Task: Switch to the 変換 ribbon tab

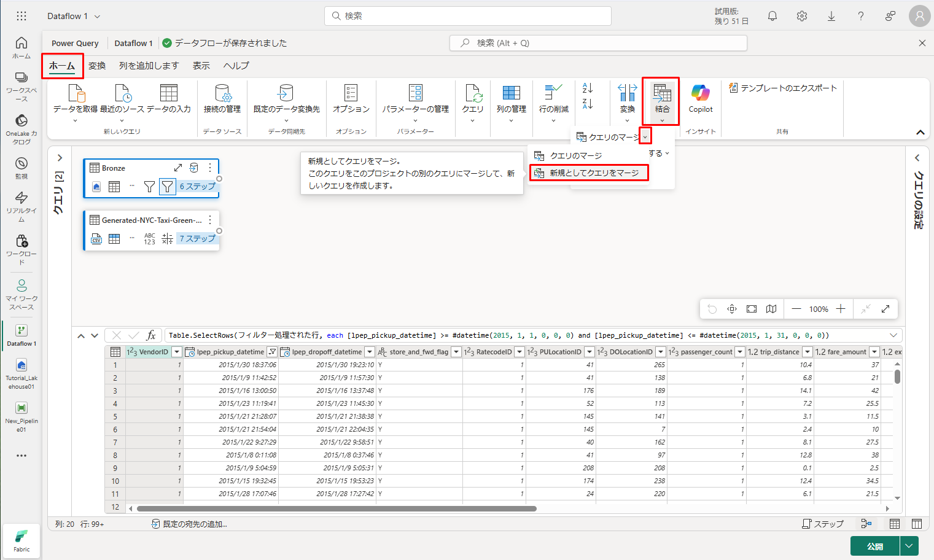Action: [x=97, y=66]
